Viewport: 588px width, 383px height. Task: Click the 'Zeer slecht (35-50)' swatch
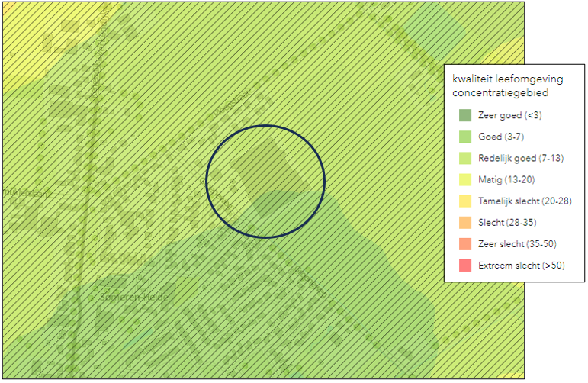coord(465,244)
